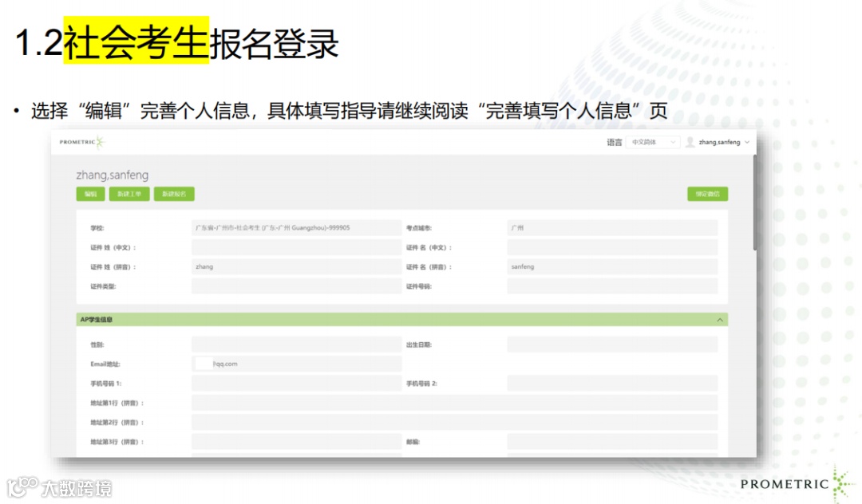Viewport: 862px width, 504px height.
Task: Click the 邮编 input field
Action: click(x=612, y=442)
